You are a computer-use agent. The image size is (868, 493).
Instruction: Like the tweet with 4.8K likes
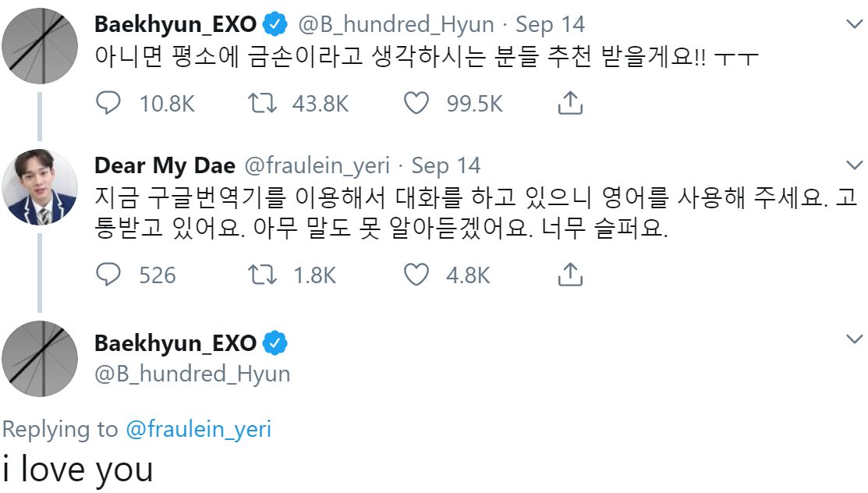point(417,275)
